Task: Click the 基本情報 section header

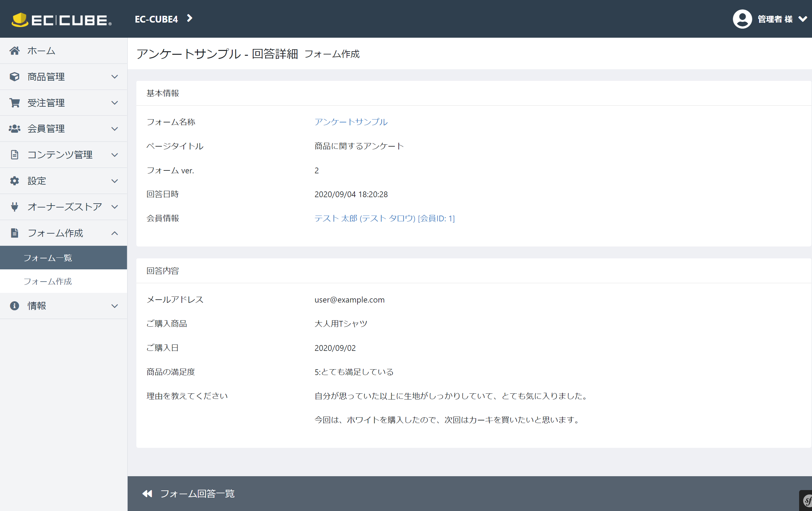Action: pyautogui.click(x=162, y=93)
